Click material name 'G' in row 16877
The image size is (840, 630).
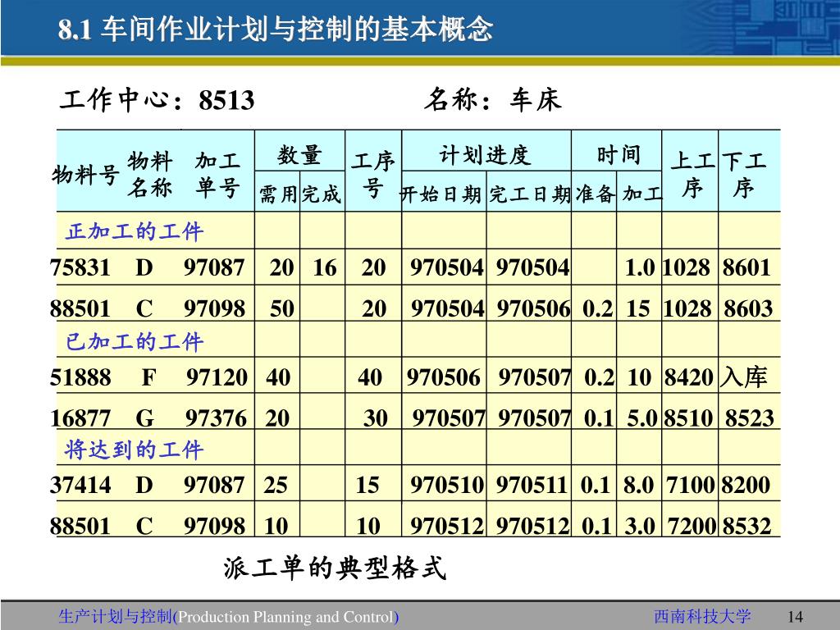(x=144, y=418)
